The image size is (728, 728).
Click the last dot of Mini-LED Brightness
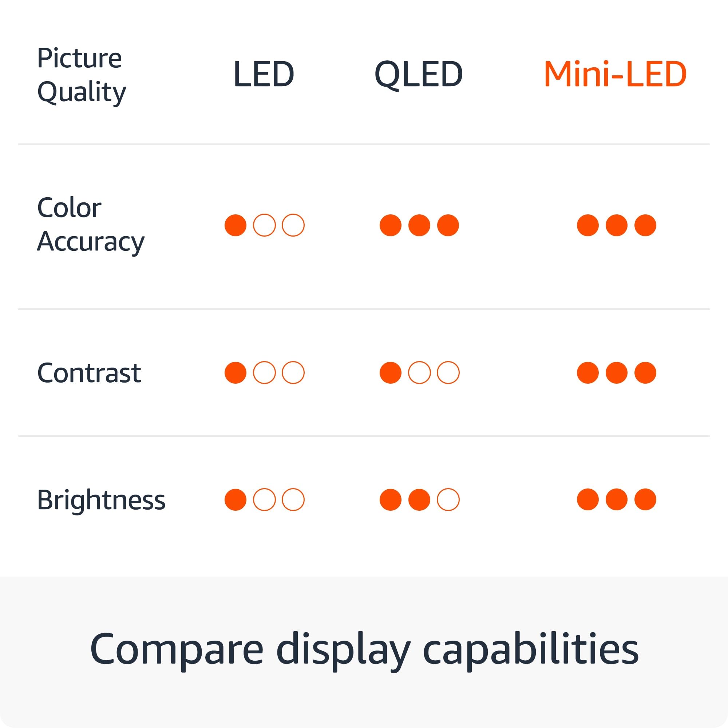[x=645, y=500]
